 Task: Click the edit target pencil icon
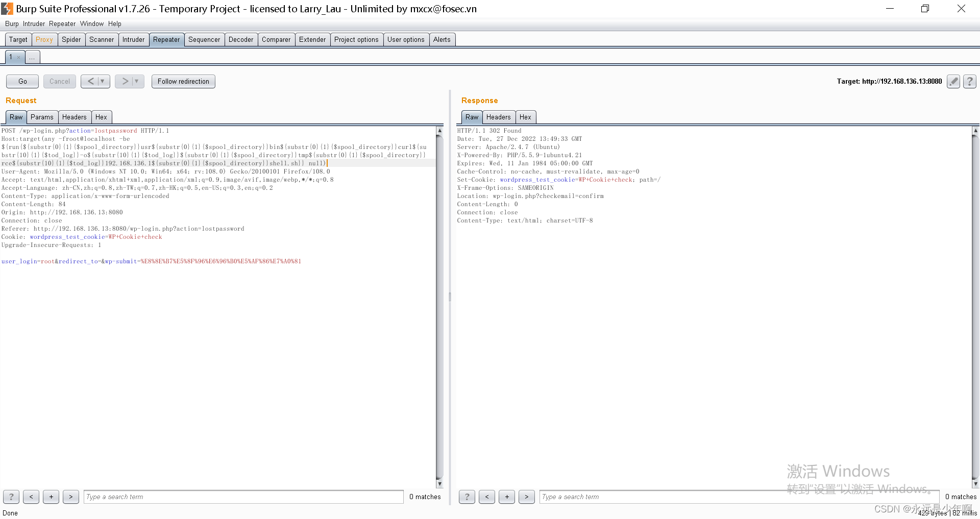[x=953, y=82]
